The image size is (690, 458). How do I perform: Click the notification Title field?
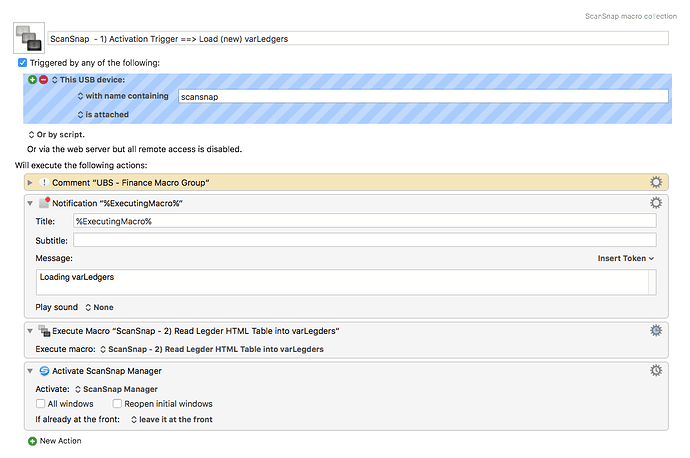pyautogui.click(x=365, y=221)
